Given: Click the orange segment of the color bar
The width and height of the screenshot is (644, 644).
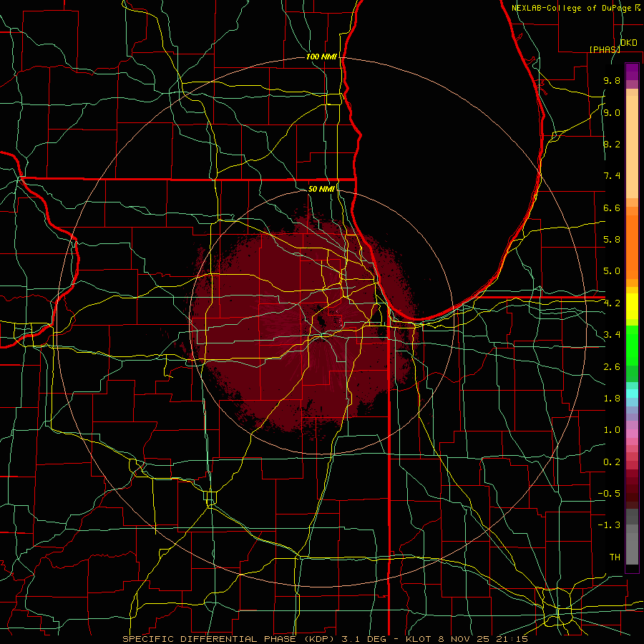Looking at the screenshot, I should (632, 247).
